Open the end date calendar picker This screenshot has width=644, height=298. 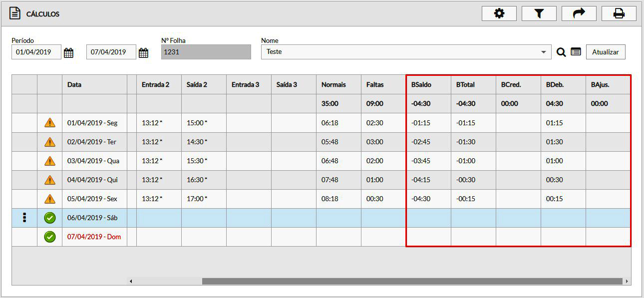click(143, 52)
